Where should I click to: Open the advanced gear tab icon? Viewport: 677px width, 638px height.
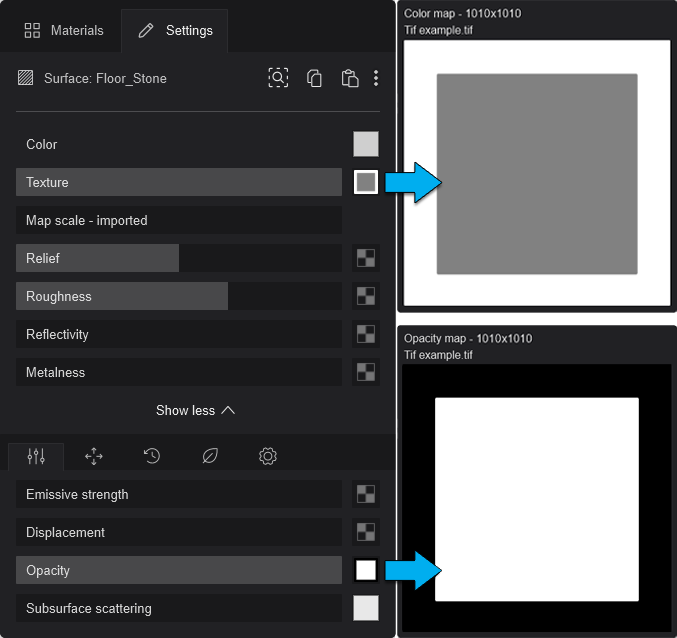tap(268, 456)
